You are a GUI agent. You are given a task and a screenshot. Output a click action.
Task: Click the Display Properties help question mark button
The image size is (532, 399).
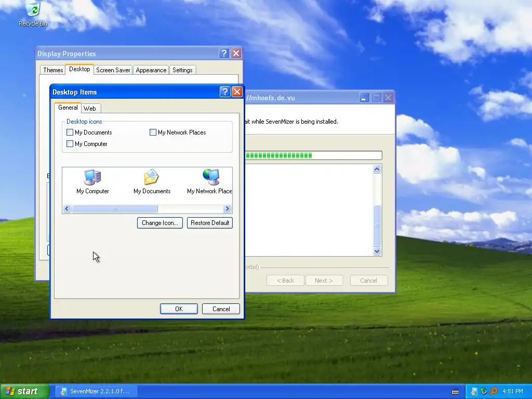(224, 54)
